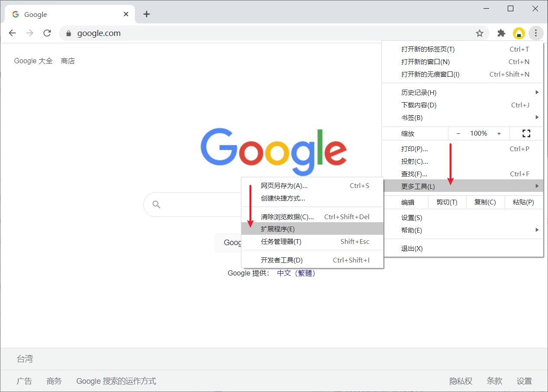
Task: Click the 100% zoom level value
Action: (x=479, y=133)
